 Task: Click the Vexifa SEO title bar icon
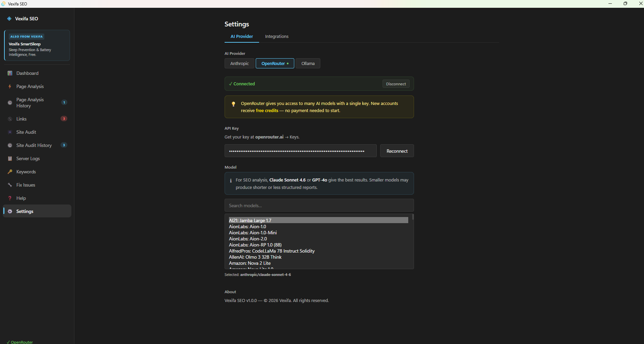(3, 4)
